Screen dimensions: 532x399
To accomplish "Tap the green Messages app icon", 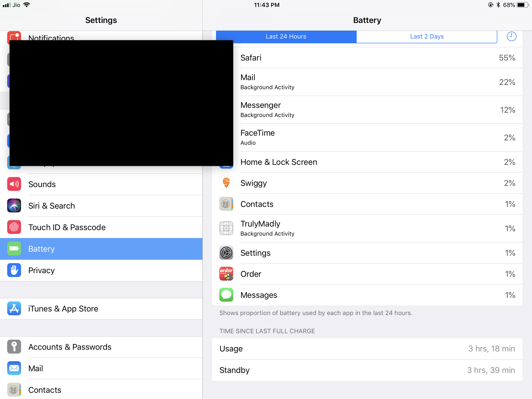I will pyautogui.click(x=226, y=295).
